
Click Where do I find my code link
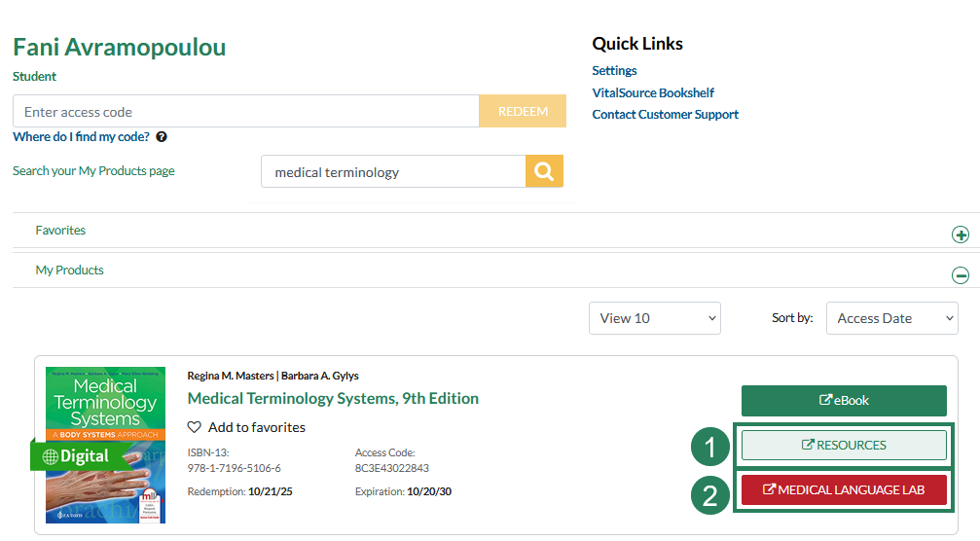pos(81,137)
